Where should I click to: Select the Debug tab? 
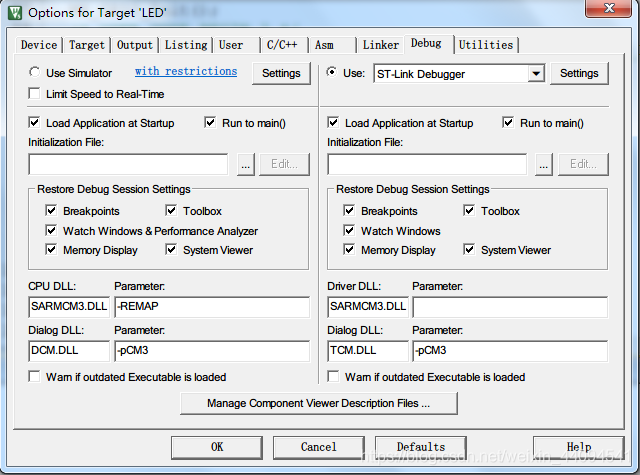pyautogui.click(x=429, y=44)
